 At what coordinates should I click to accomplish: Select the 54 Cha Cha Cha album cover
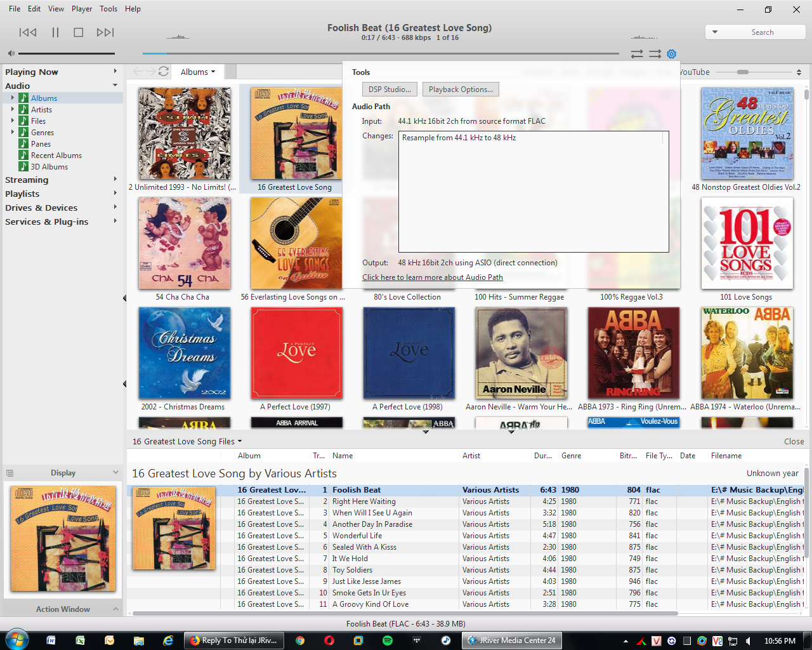tap(185, 243)
